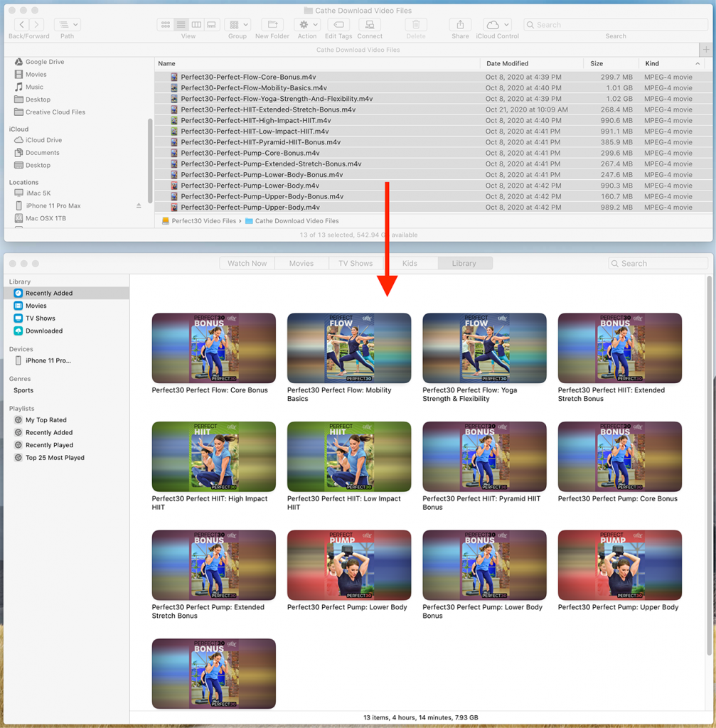The image size is (716, 728).
Task: Toggle sort order arrow on Kind column
Action: [x=698, y=63]
